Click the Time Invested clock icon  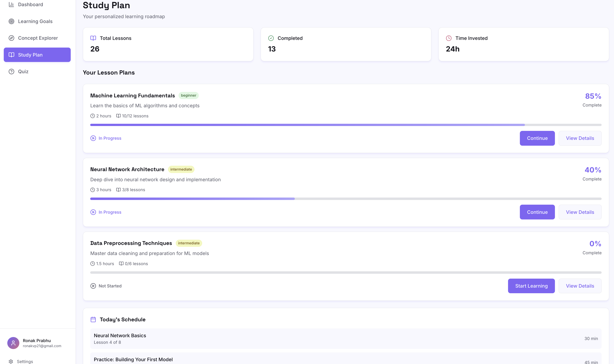coord(449,38)
